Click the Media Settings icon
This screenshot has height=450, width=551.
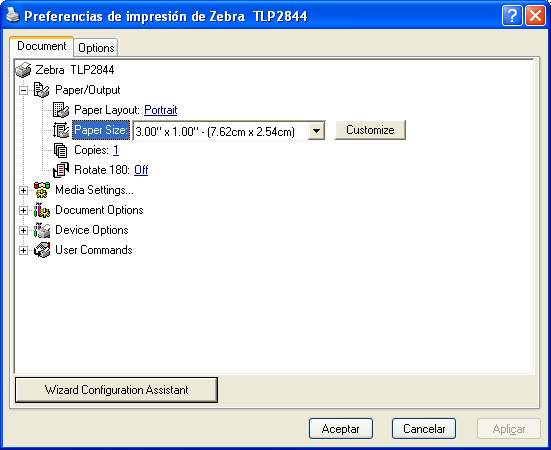coord(42,190)
